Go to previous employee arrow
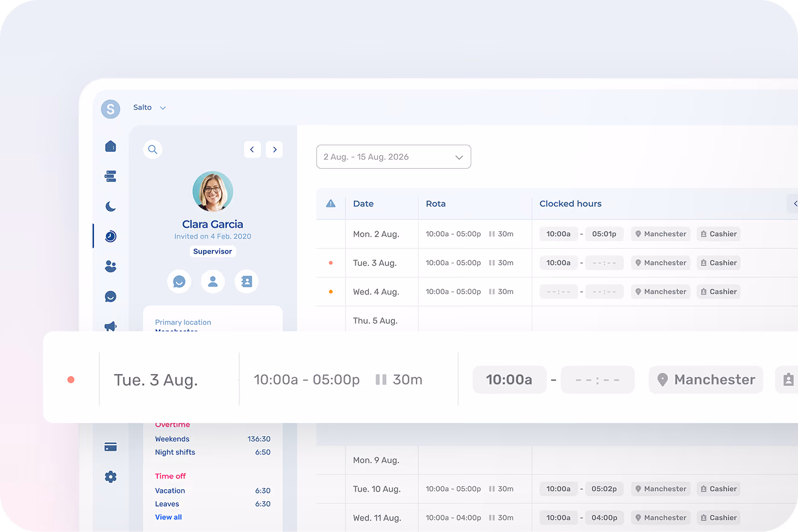 pos(252,149)
